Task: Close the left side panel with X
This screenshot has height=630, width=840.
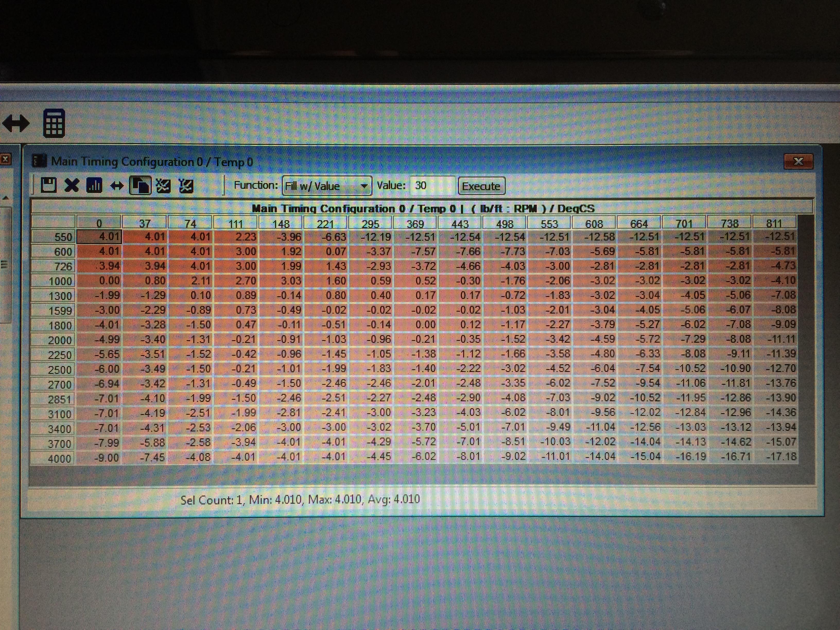Action: tap(5, 159)
